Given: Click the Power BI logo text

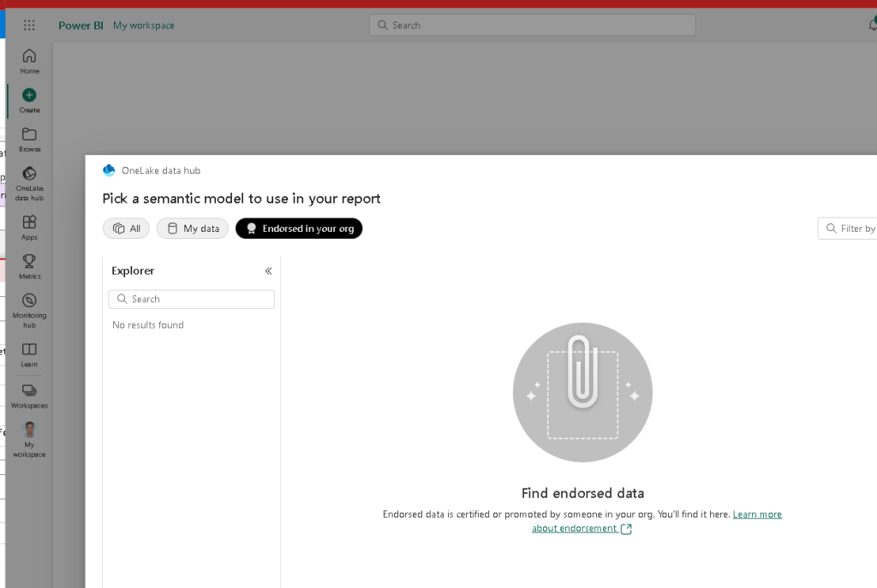Looking at the screenshot, I should click(x=81, y=25).
